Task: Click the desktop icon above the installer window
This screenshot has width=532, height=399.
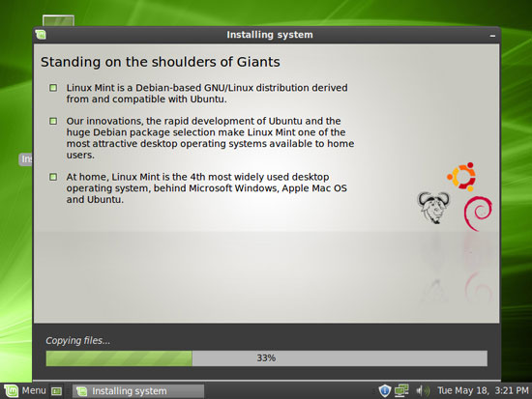Action: coord(58,20)
